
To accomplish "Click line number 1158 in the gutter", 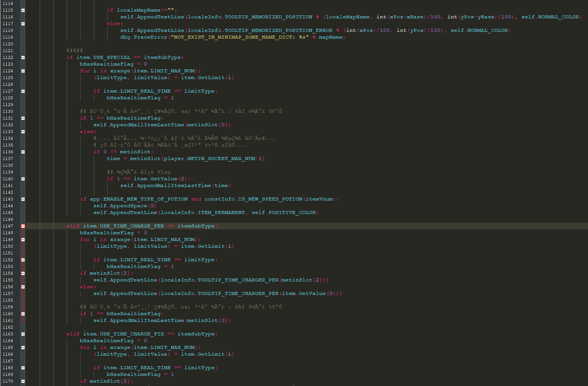I will click(8, 300).
